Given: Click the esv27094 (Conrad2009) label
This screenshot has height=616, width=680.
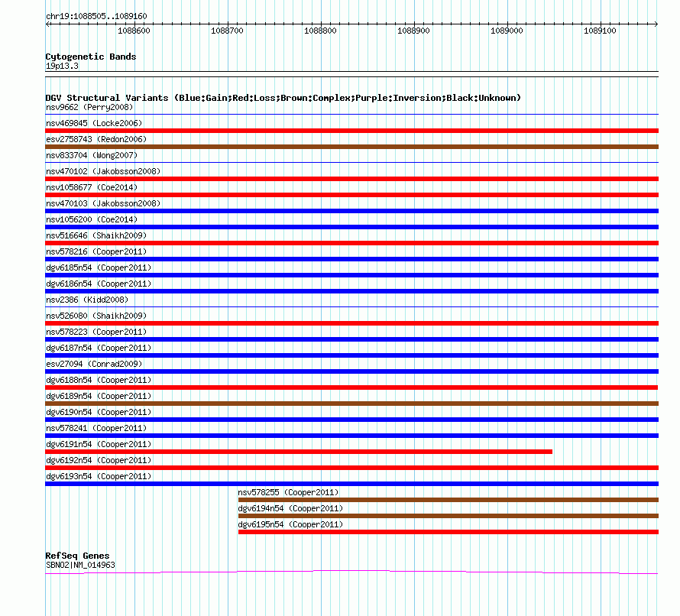Looking at the screenshot, I should [x=94, y=364].
